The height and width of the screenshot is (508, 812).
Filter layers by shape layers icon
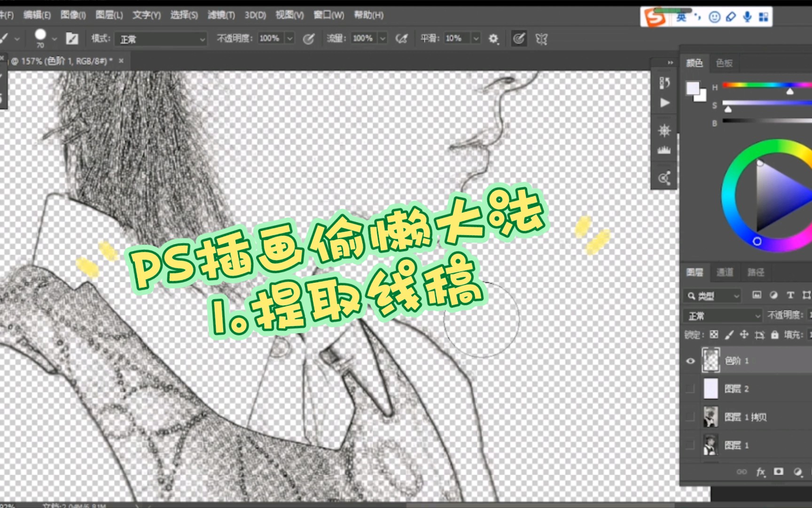pos(806,295)
